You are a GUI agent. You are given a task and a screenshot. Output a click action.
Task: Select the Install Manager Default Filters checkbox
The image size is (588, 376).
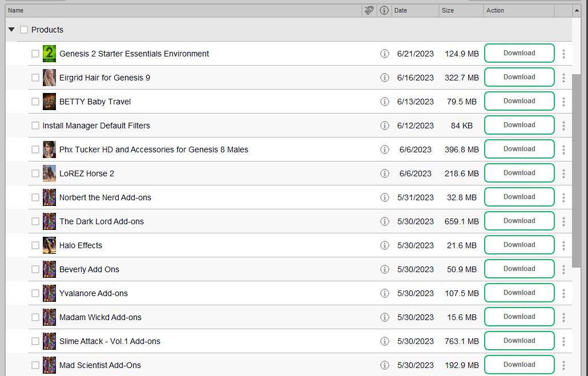point(35,126)
